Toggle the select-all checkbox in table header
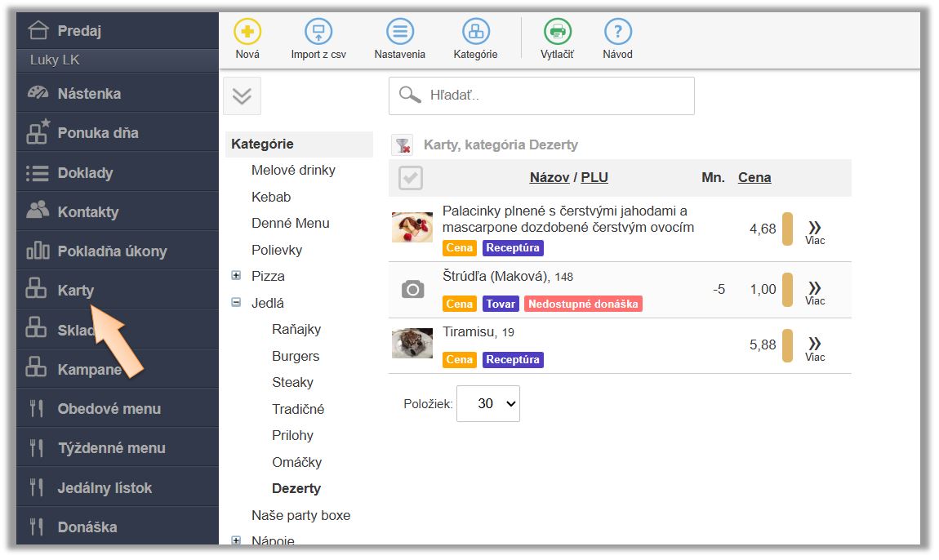This screenshot has height=560, width=939. (x=411, y=178)
